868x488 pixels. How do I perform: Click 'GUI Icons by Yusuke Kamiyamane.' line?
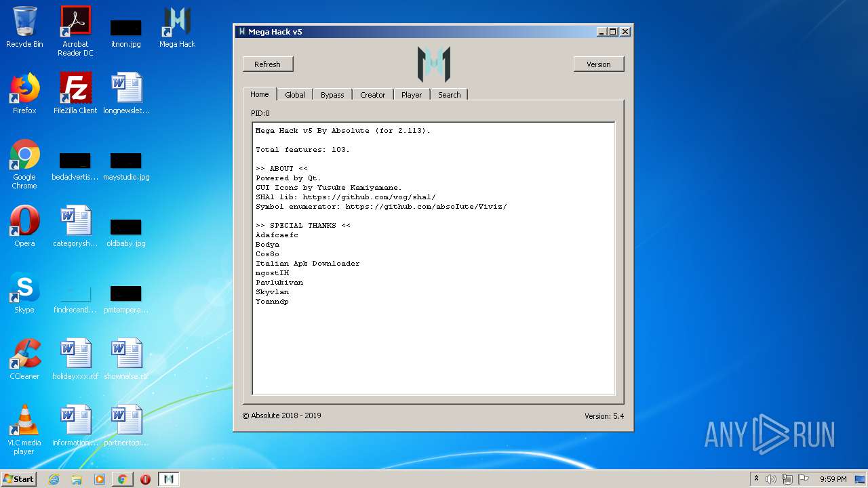coord(329,188)
